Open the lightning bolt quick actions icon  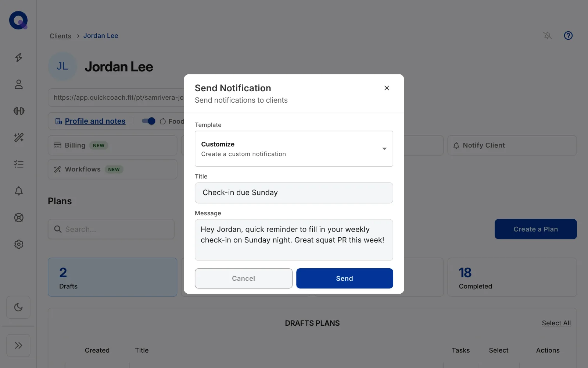(19, 57)
